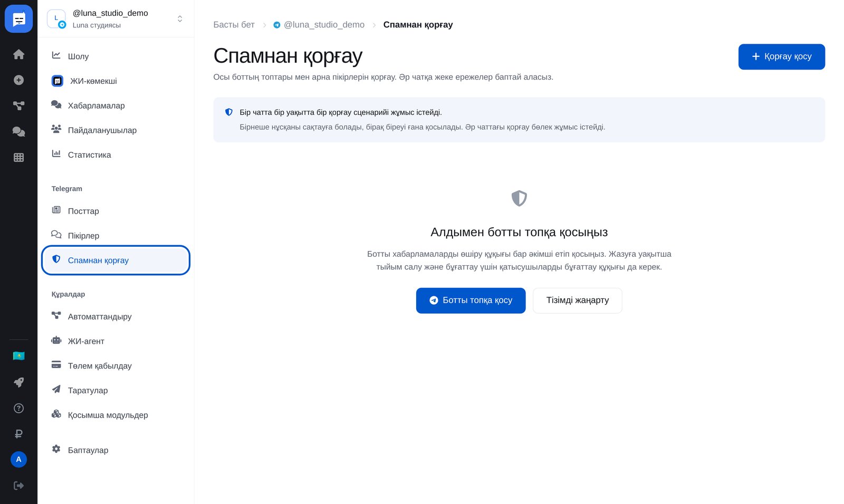This screenshot has width=844, height=504.
Task: Click the Ботты топқа қосу button
Action: 471,301
